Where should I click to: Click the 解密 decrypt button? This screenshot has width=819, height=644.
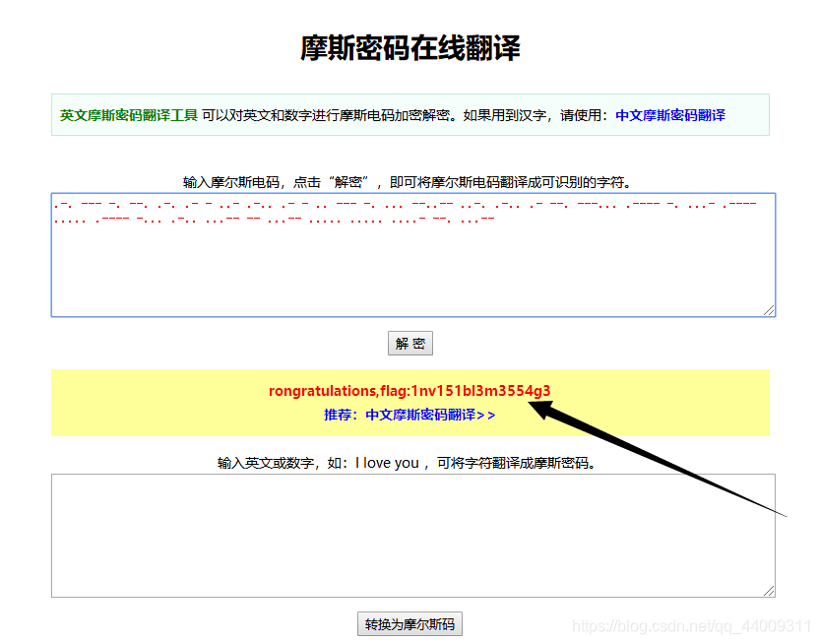410,343
